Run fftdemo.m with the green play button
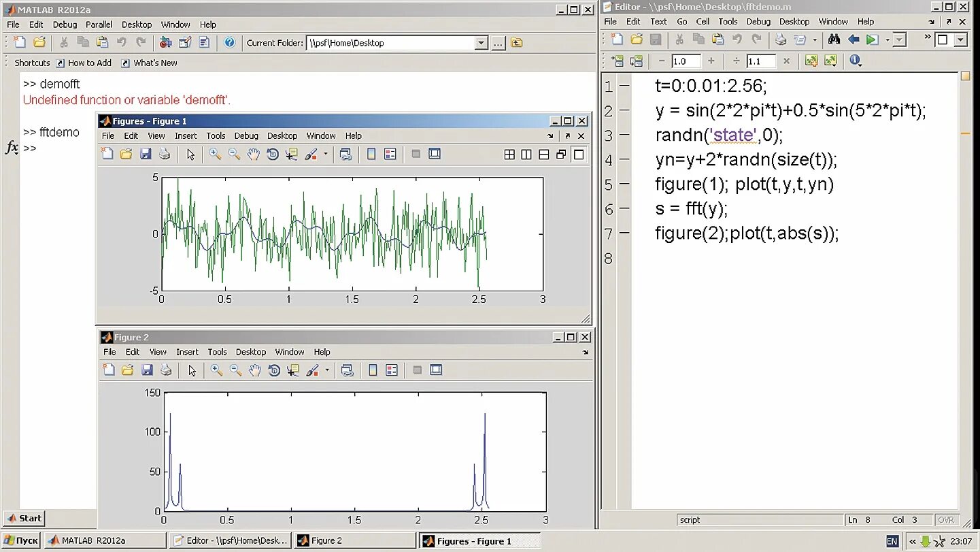980x552 pixels. coord(872,39)
